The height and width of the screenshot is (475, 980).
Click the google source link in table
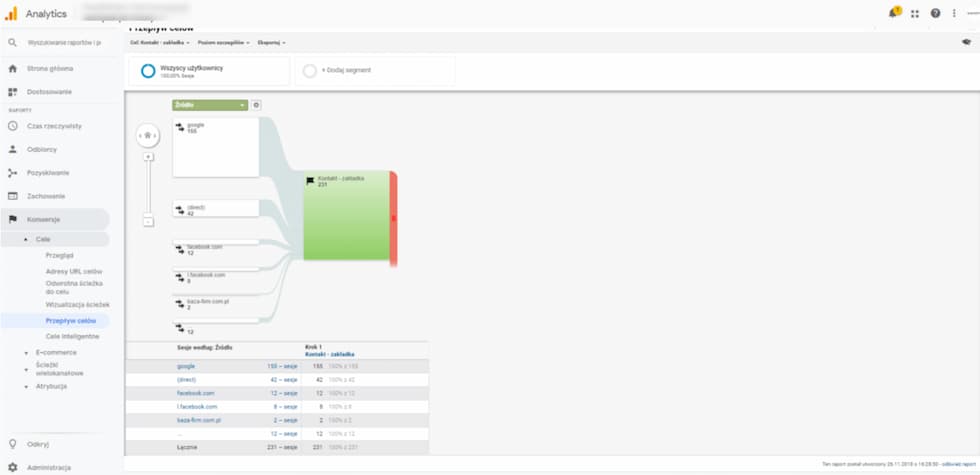pyautogui.click(x=186, y=366)
